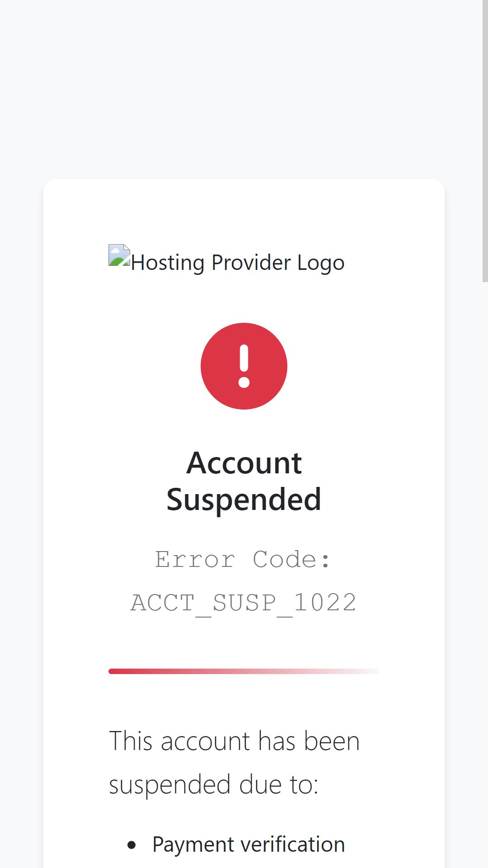Click empty page background above the card
This screenshot has width=488, height=868.
[x=244, y=90]
